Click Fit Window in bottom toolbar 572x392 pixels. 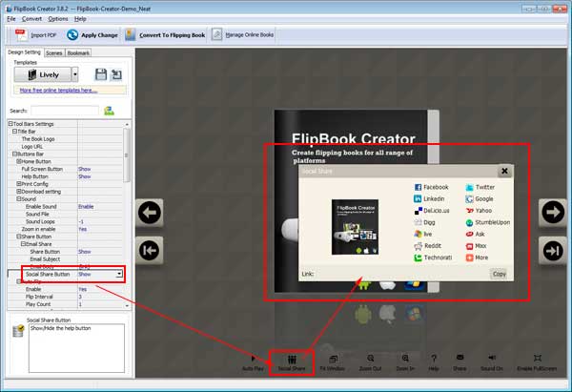tap(333, 362)
